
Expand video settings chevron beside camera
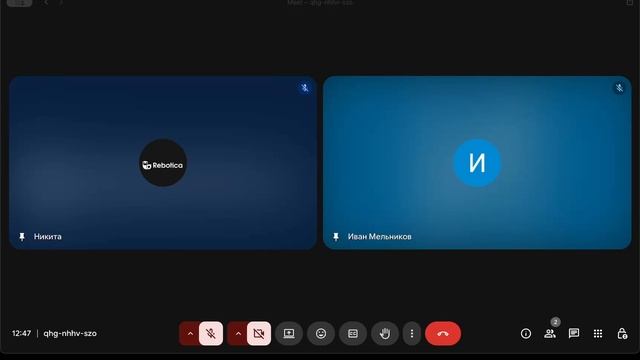[x=238, y=333]
